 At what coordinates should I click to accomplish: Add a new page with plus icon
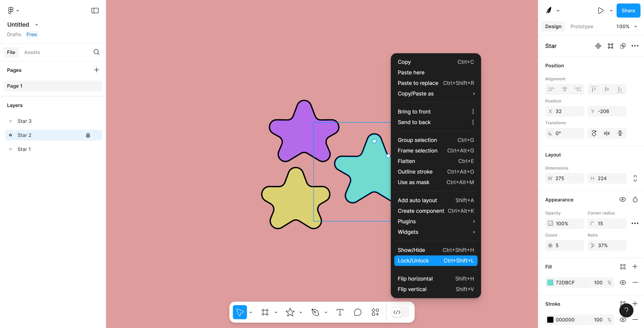coord(97,70)
